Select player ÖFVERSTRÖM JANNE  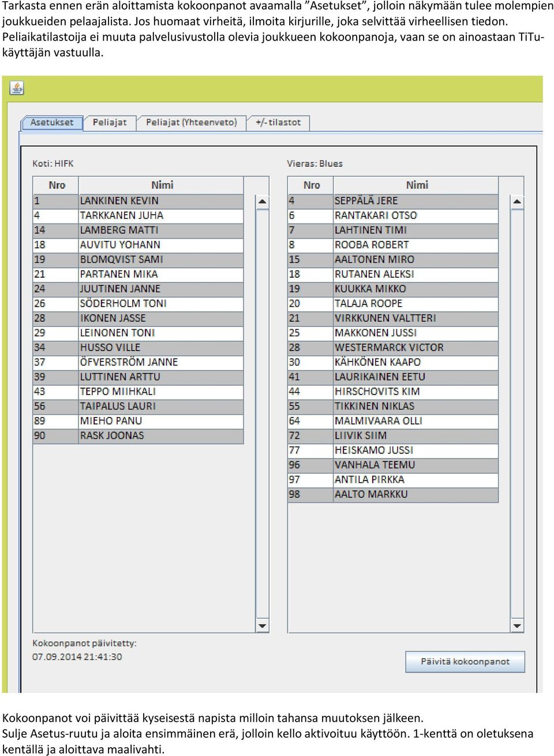pyautogui.click(x=138, y=362)
